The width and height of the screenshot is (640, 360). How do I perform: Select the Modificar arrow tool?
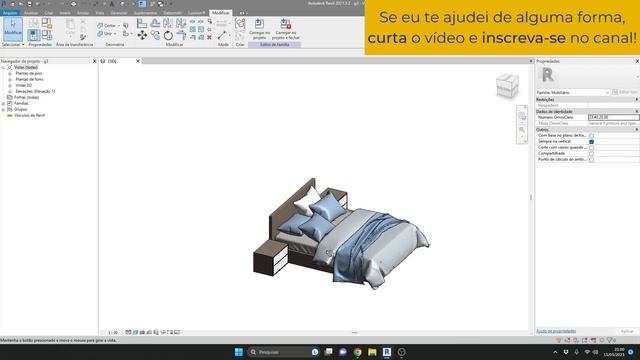coord(13,28)
